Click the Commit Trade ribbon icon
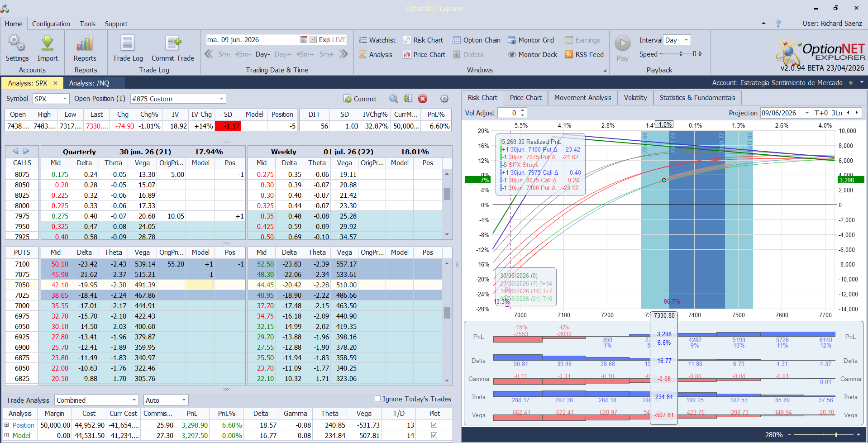This screenshot has height=443, width=868. 173,43
